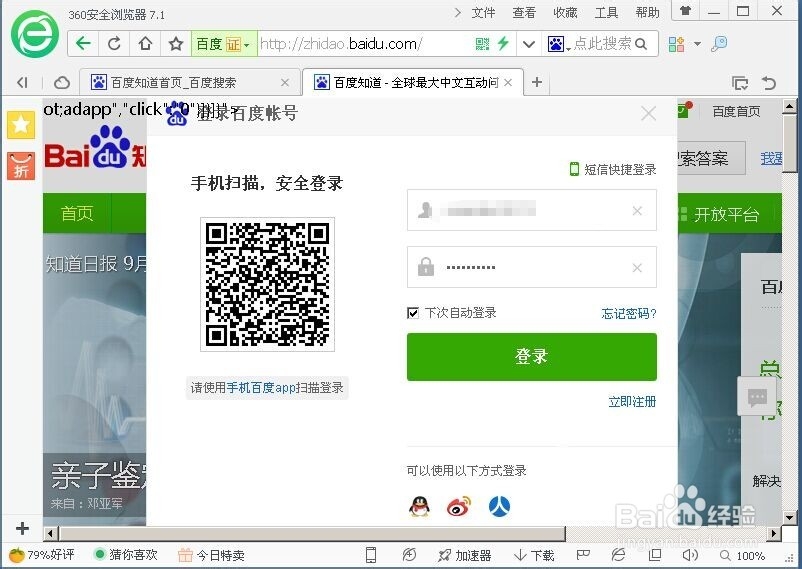Click the password input field

pyautogui.click(x=531, y=267)
